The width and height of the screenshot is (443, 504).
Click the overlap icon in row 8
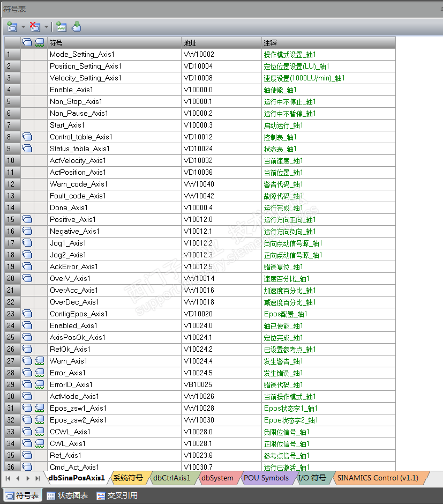(x=27, y=137)
